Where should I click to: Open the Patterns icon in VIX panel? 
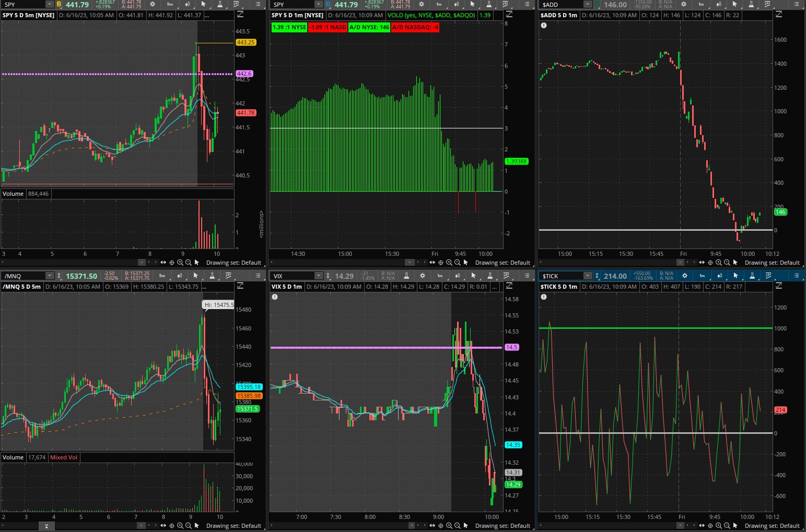(506, 276)
